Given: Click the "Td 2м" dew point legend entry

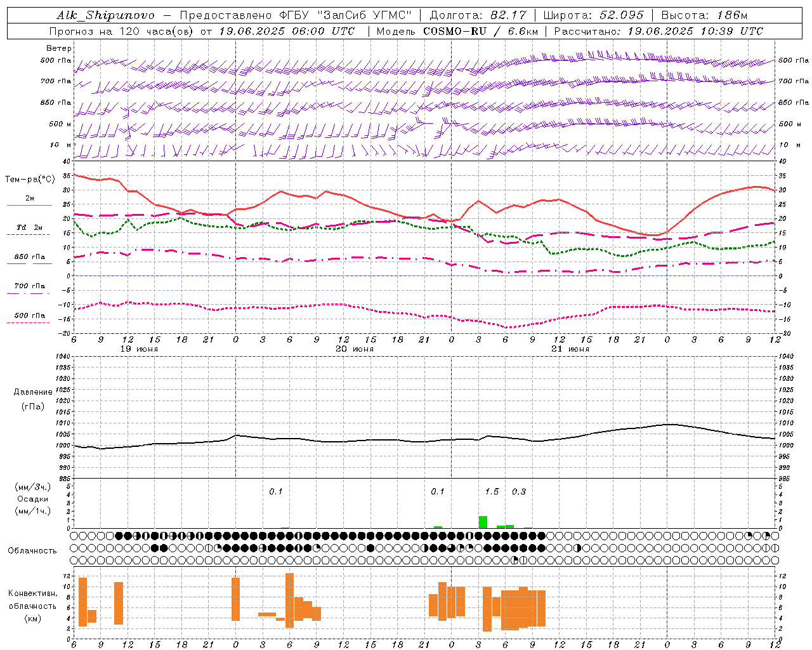Looking at the screenshot, I should pyautogui.click(x=29, y=227).
